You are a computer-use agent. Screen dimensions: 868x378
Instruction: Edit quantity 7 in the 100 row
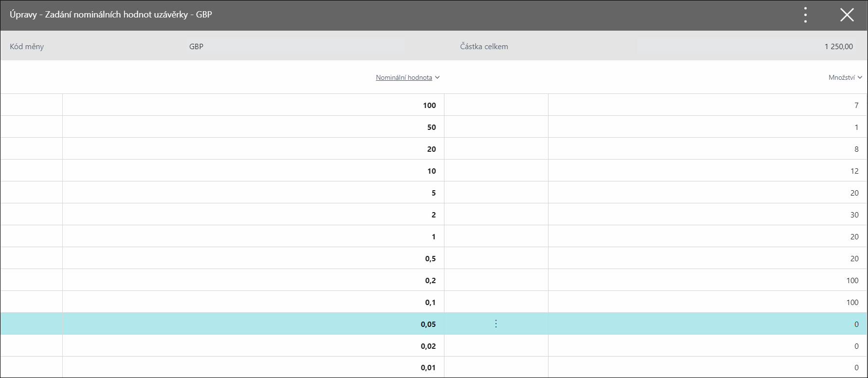tap(708, 105)
